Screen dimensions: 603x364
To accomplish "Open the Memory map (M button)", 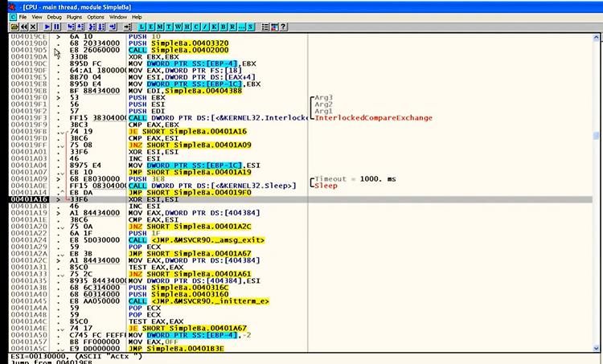I will click(x=160, y=27).
